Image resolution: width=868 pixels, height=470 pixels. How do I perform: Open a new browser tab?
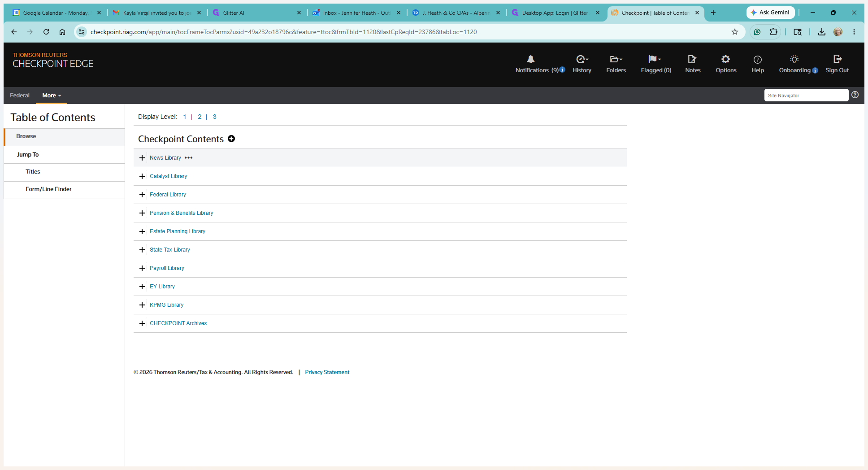coord(713,13)
